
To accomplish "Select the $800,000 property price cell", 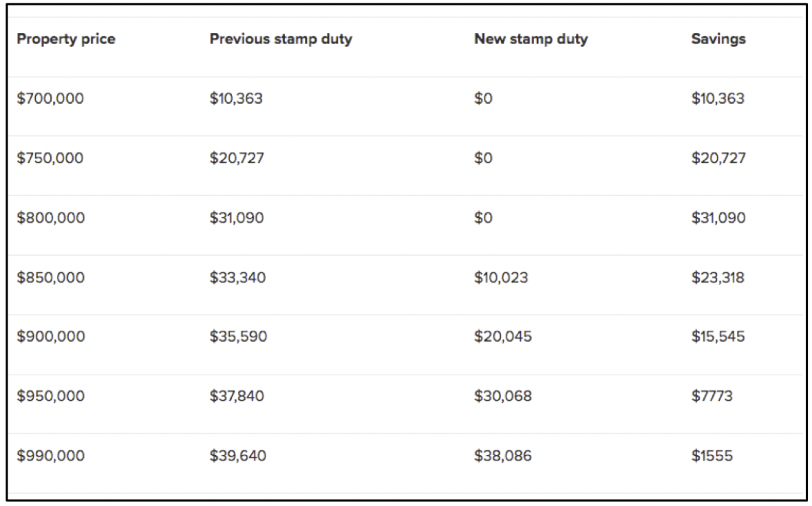I will (x=51, y=218).
